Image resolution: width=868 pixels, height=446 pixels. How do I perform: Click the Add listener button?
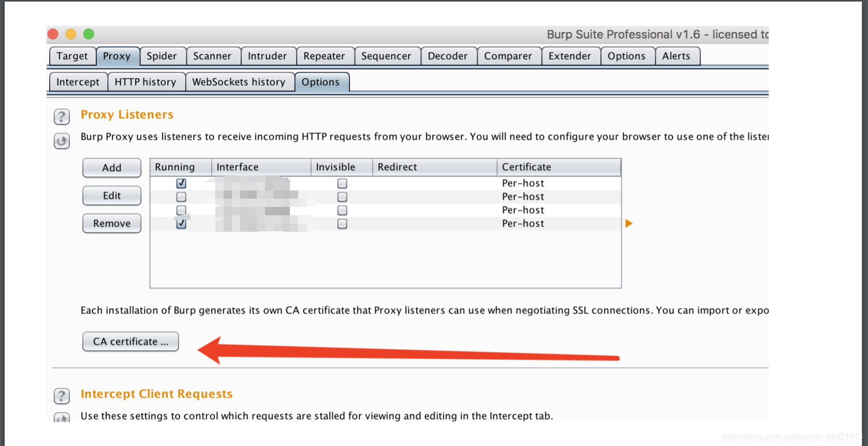click(x=112, y=168)
